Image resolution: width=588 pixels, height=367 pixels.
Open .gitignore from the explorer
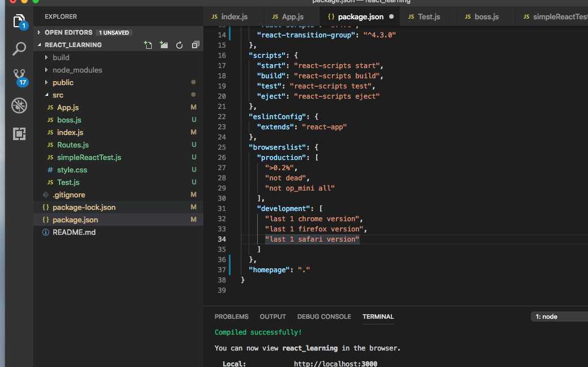(x=69, y=195)
